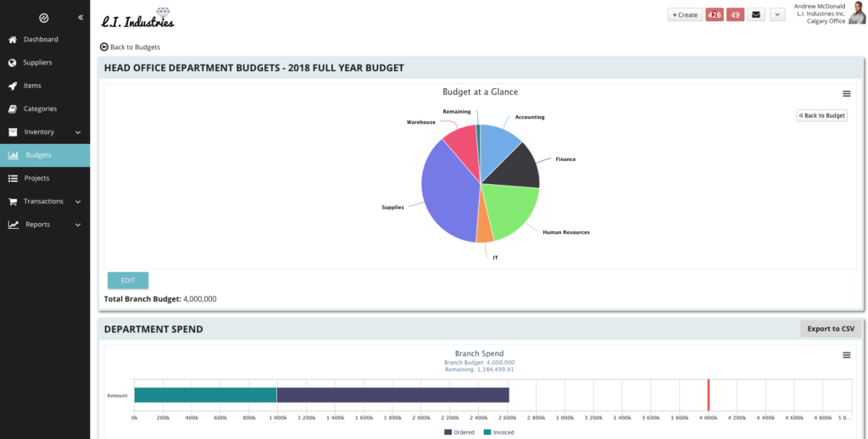Click the red budget limit marker
This screenshot has width=868, height=439.
coord(708,395)
